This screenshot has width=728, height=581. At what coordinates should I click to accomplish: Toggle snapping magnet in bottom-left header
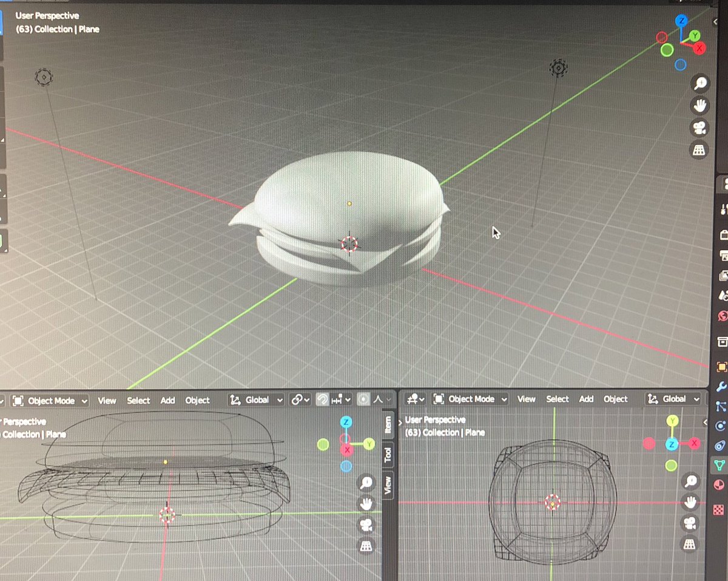click(x=323, y=399)
